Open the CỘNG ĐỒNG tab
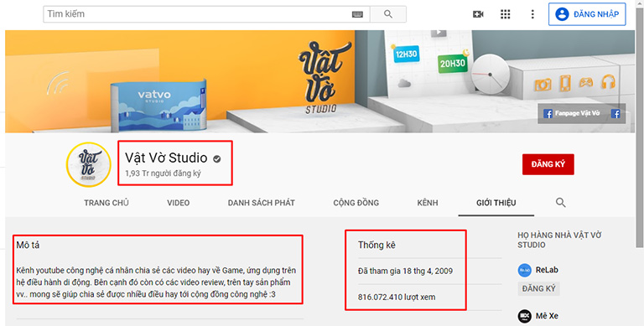The image size is (644, 326). coord(356,203)
